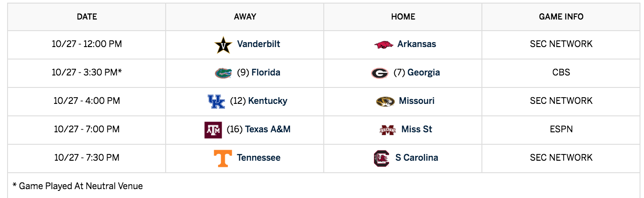Image resolution: width=644 pixels, height=198 pixels.
Task: Click the Texas A&M logo
Action: [x=213, y=130]
